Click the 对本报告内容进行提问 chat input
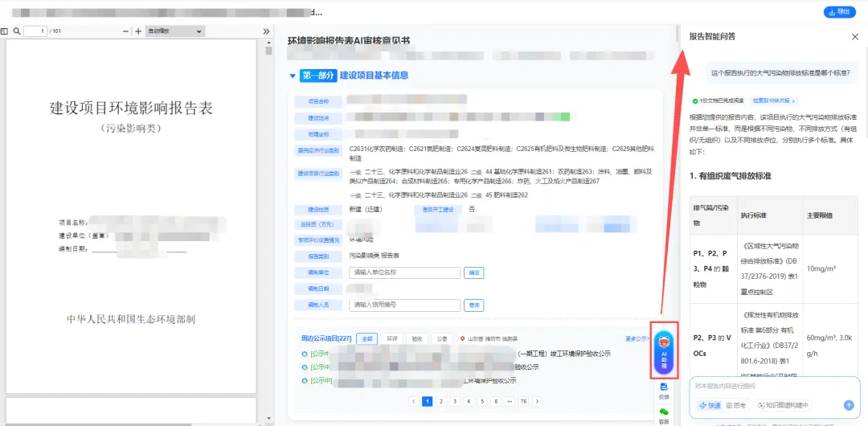This screenshot has width=868, height=426. pos(774,386)
